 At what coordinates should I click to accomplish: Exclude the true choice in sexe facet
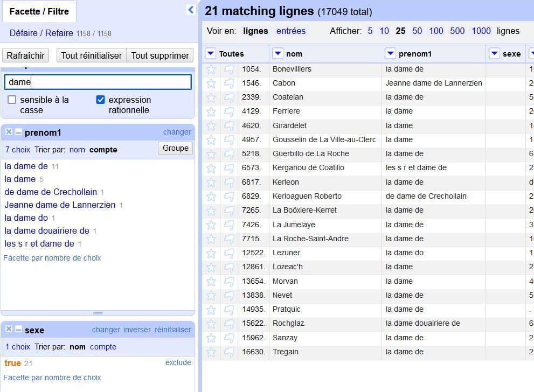(x=178, y=362)
